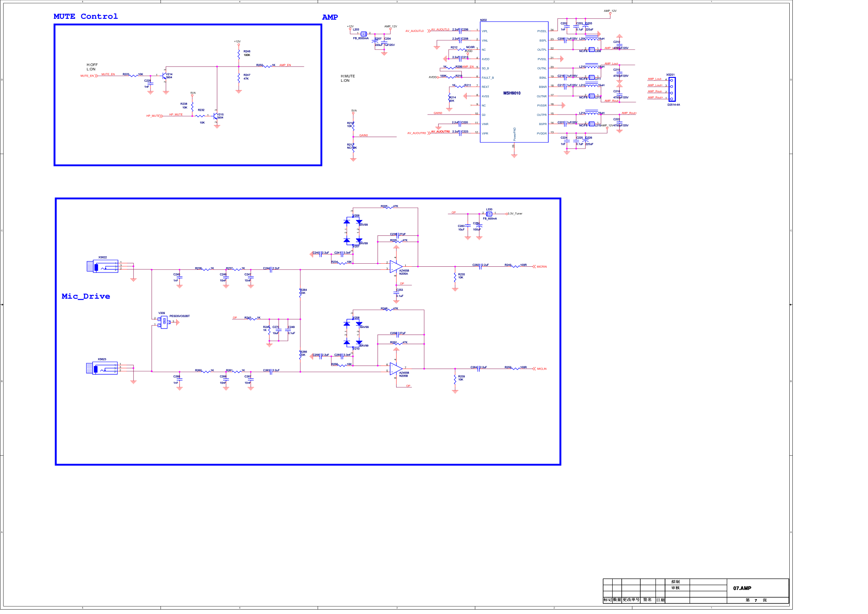
Task: Click the "R223 10K" resistor label
Action: tap(133, 74)
